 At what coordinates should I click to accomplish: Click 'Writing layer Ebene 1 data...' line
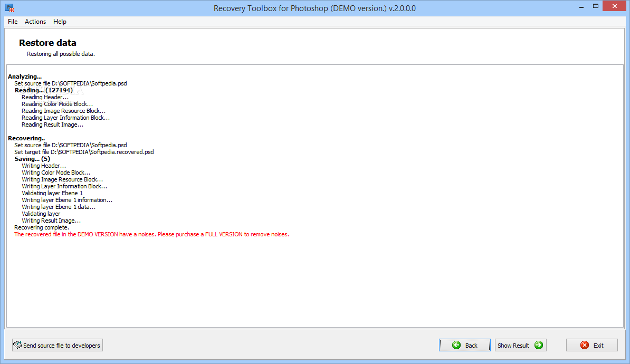(59, 207)
